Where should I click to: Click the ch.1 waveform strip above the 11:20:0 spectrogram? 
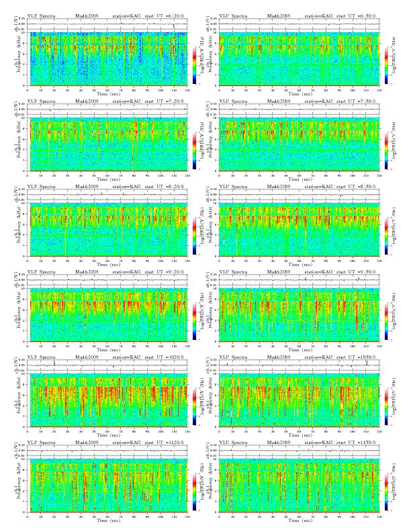pos(107,451)
